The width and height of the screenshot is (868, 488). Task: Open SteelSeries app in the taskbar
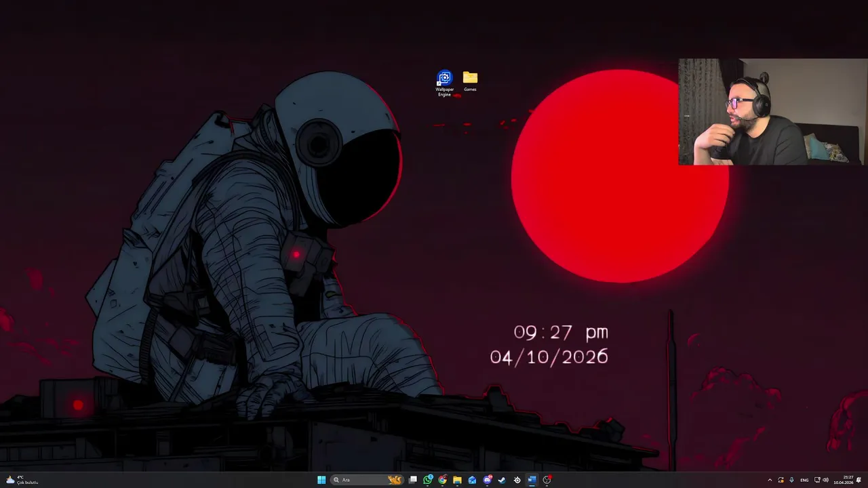click(x=517, y=480)
